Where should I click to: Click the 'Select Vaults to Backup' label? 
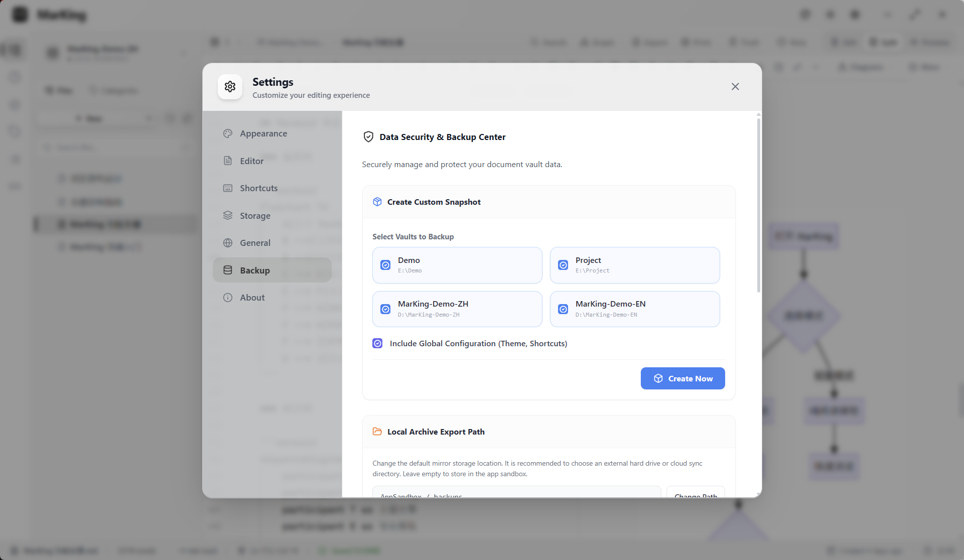coord(413,237)
